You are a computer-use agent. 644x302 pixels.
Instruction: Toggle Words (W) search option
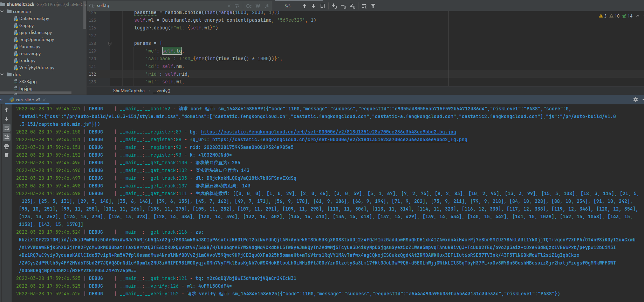[x=258, y=6]
